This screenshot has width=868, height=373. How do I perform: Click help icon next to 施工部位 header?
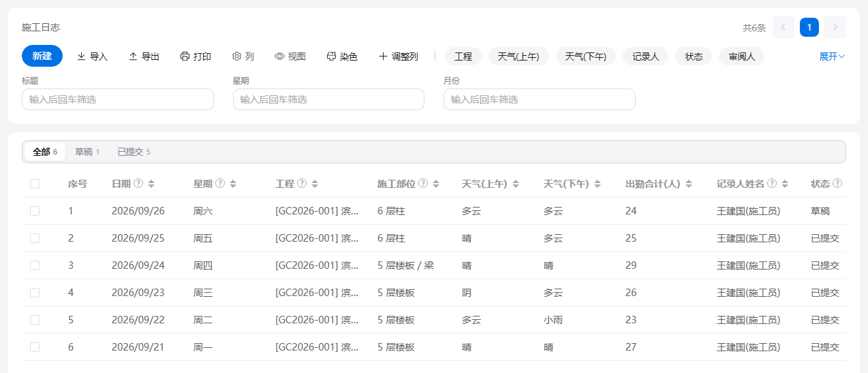[423, 184]
